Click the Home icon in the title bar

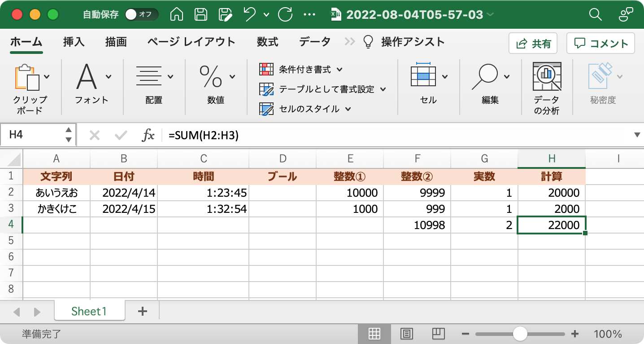[x=176, y=14]
